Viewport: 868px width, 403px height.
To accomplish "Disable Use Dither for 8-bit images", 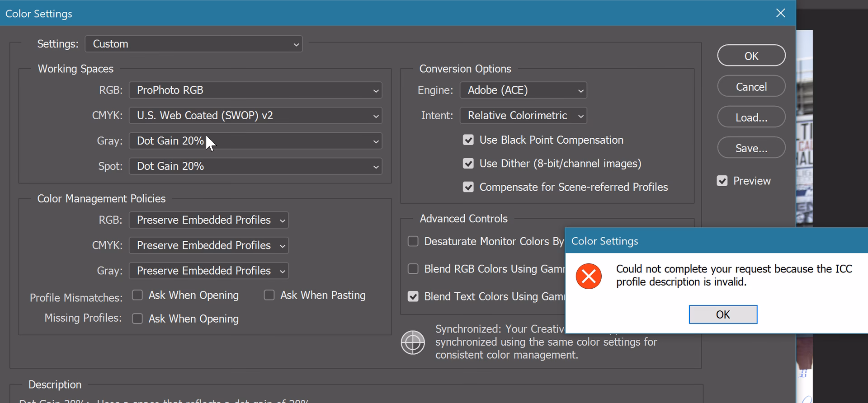I will coord(468,164).
